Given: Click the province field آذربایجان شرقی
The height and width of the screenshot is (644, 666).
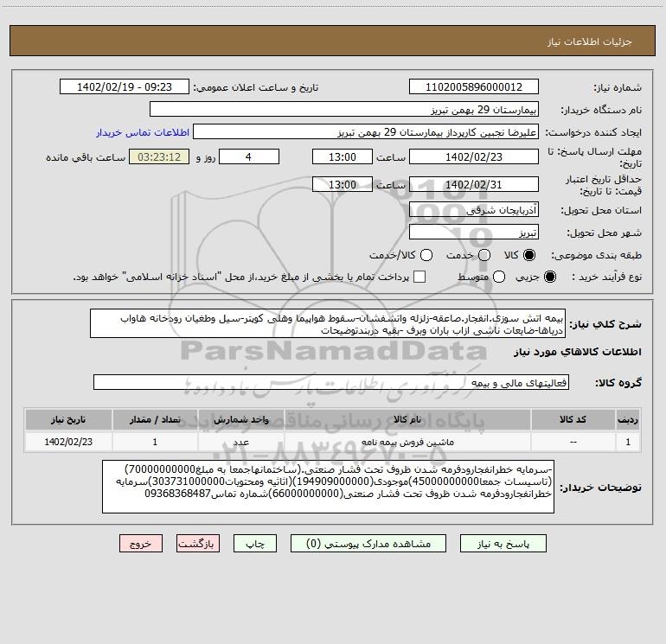Looking at the screenshot, I should [x=474, y=209].
